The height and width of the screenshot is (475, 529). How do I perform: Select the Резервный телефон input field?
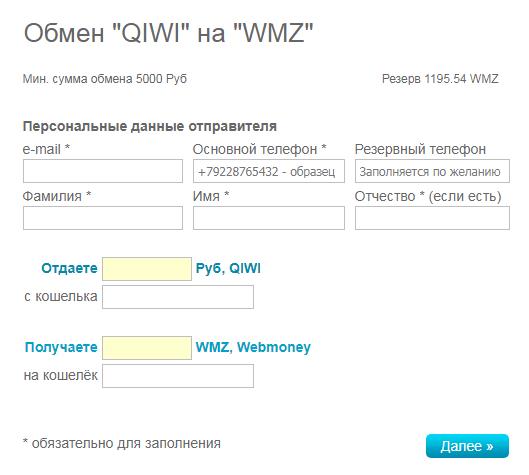432,171
